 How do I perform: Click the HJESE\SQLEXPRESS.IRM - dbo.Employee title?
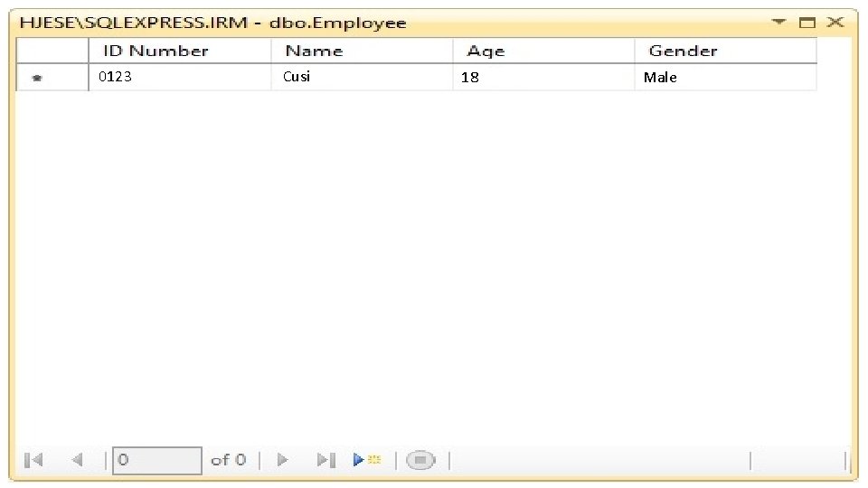click(x=213, y=23)
